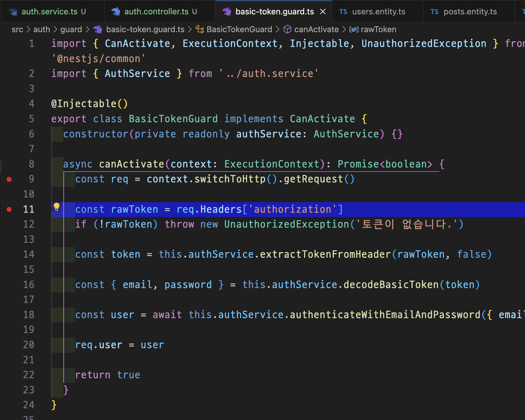
Task: Switch to the posts.entity.ts tab
Action: pos(469,12)
